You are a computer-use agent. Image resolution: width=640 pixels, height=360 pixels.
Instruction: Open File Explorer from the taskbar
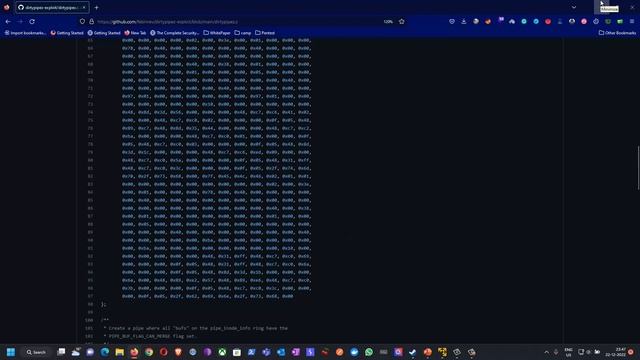pos(120,352)
